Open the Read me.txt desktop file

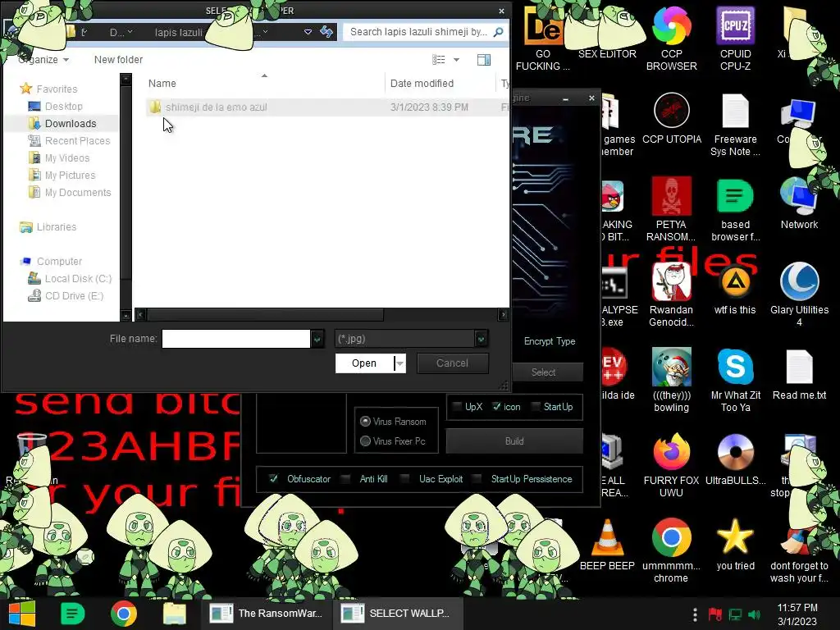(x=799, y=374)
